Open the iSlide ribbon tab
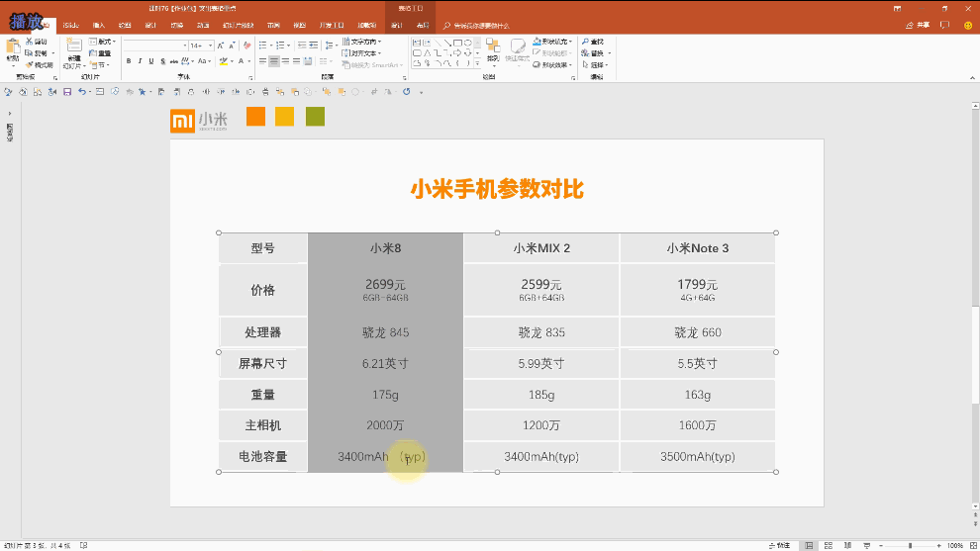Viewport: 980px width, 551px height. click(70, 25)
